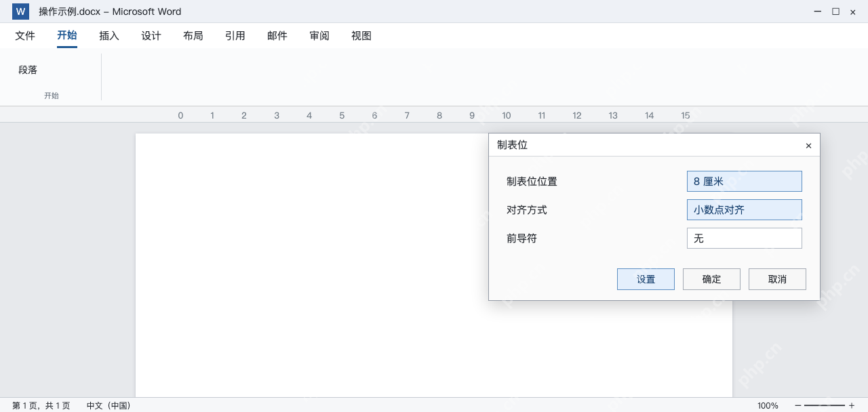Click the 第 1 页，共 1 页 page indicator
The image size is (868, 412).
coord(41,405)
